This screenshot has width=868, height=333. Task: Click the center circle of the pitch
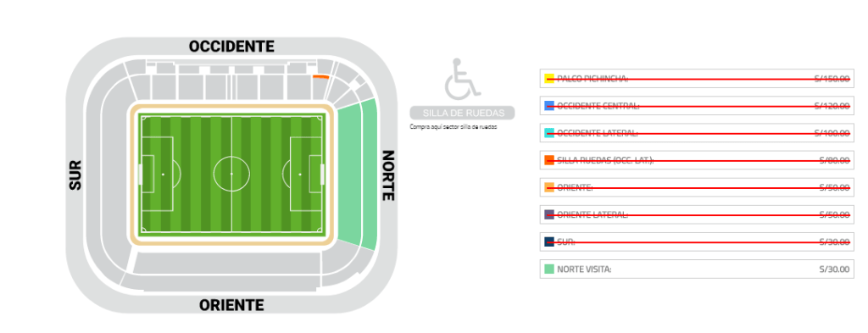click(231, 175)
